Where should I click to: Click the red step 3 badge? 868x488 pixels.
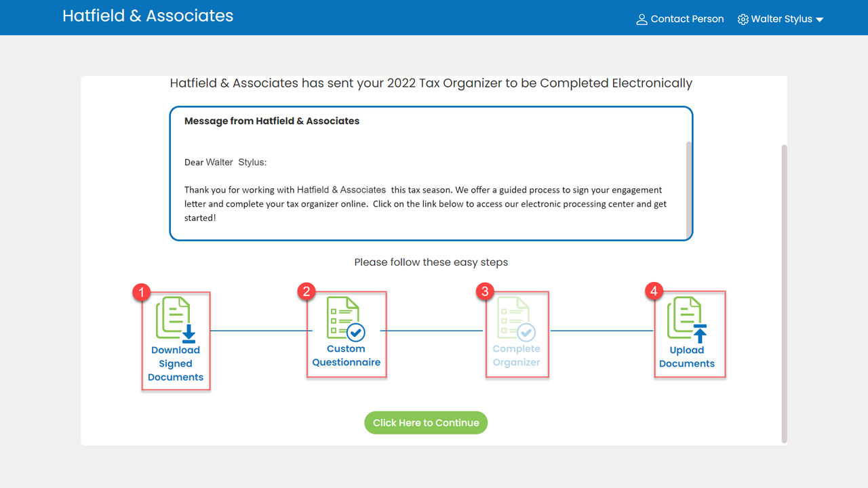click(484, 291)
